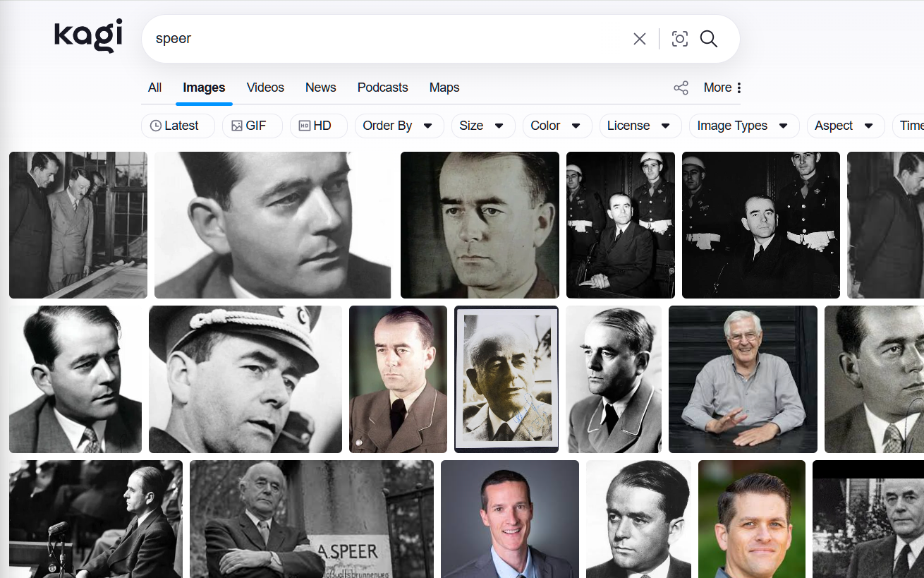The width and height of the screenshot is (924, 578).
Task: Click the share icon
Action: 681,88
